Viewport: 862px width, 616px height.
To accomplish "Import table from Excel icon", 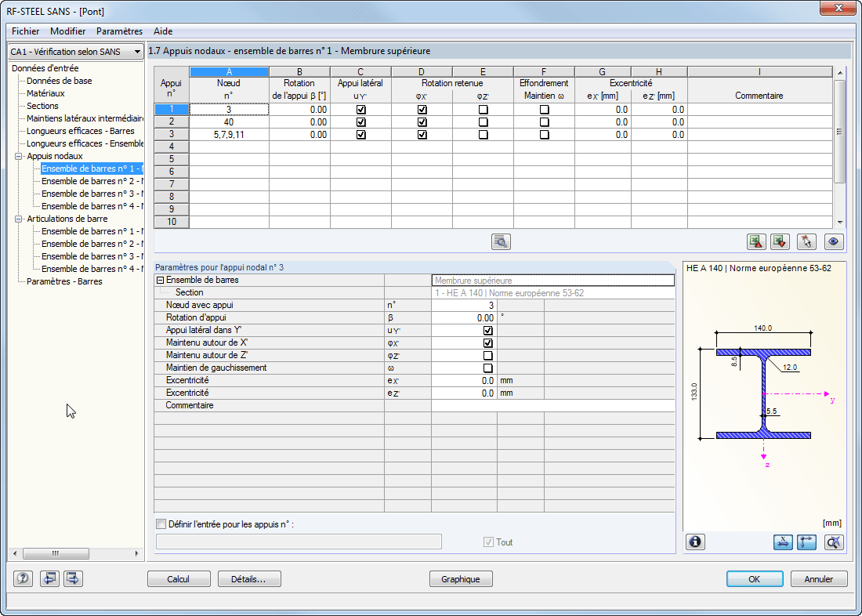I will (x=780, y=241).
